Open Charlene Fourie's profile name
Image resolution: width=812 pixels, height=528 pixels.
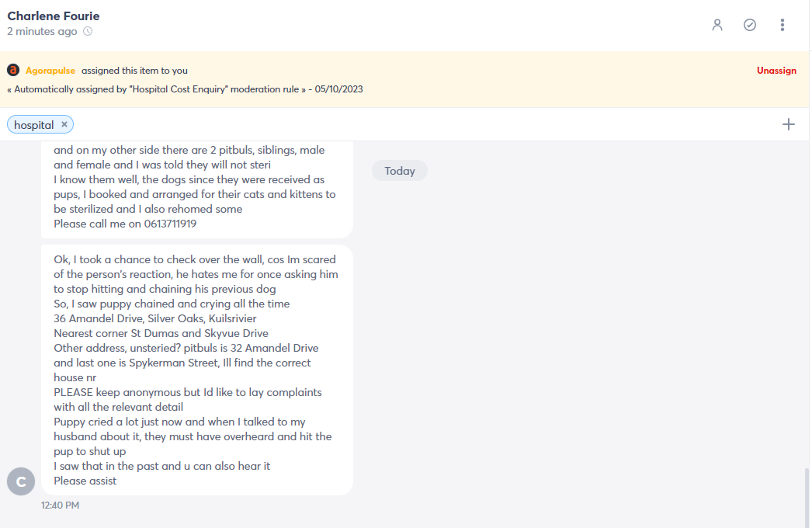pos(54,16)
